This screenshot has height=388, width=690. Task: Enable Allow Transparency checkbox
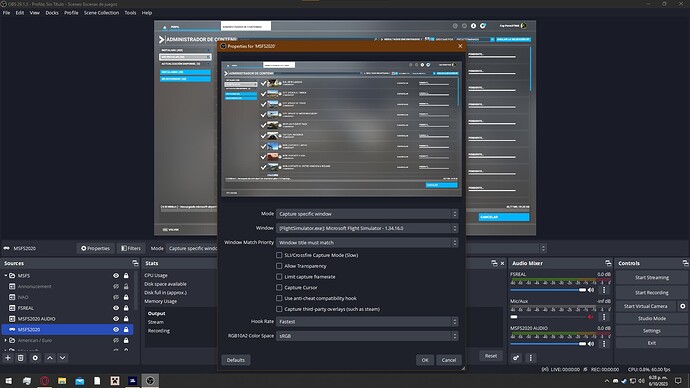click(279, 266)
